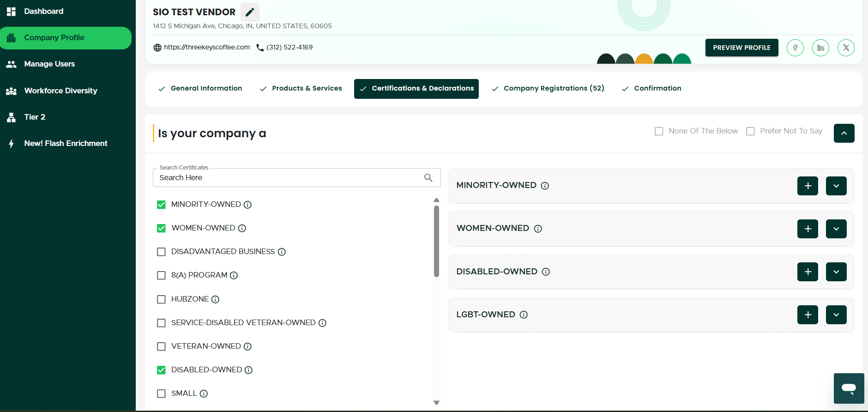Click info icon next to HUBZONE
868x412 pixels.
point(215,299)
